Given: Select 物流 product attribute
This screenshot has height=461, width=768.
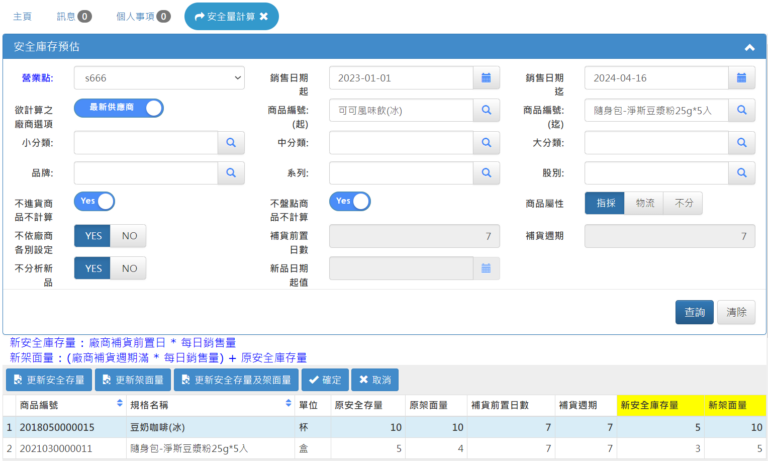Looking at the screenshot, I should tap(644, 203).
